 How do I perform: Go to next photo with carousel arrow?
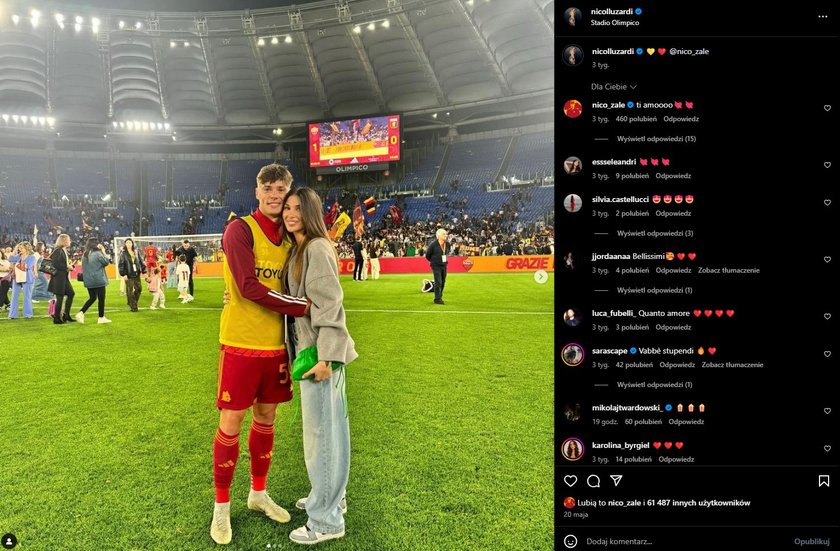pos(541,277)
